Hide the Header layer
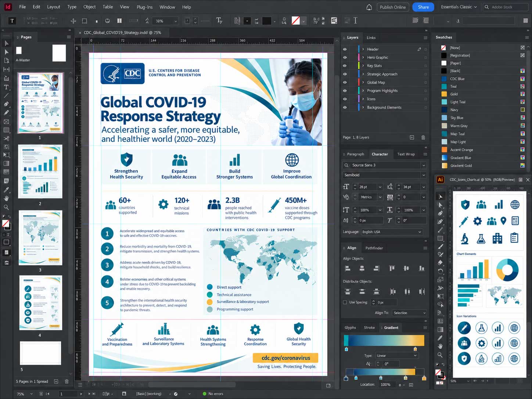The height and width of the screenshot is (399, 532). (345, 49)
